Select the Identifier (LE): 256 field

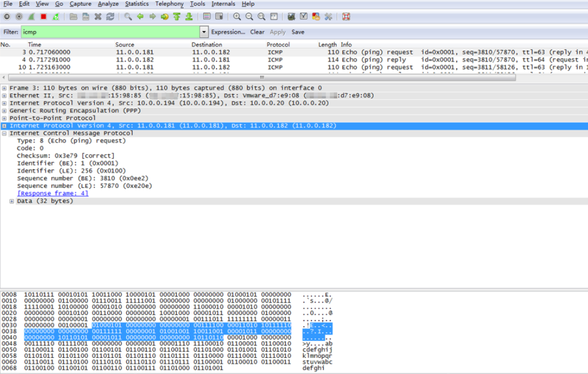click(71, 171)
